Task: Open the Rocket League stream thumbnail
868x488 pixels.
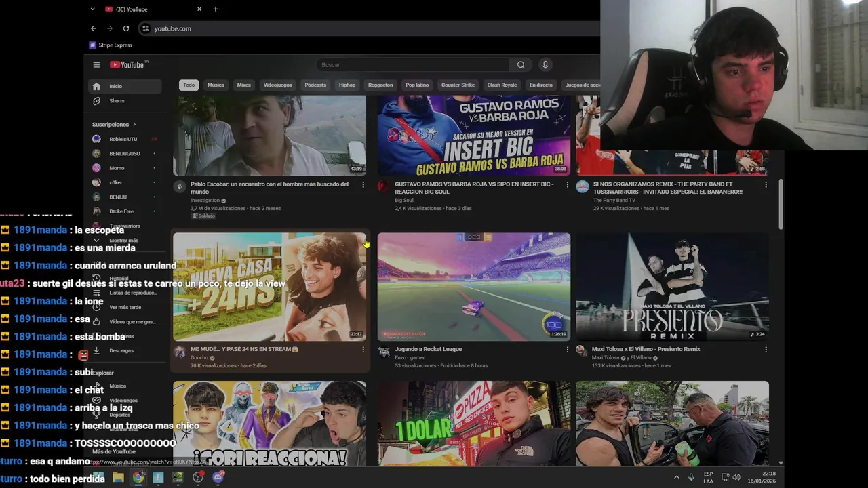Action: point(474,287)
